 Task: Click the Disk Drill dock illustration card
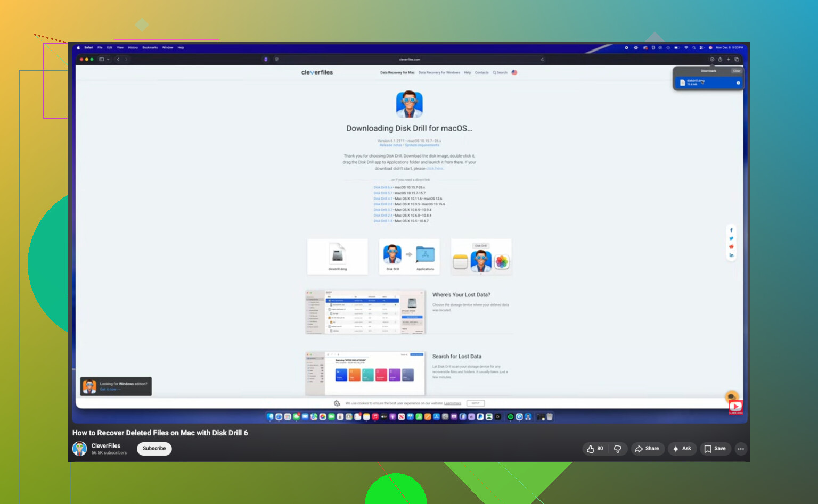481,257
